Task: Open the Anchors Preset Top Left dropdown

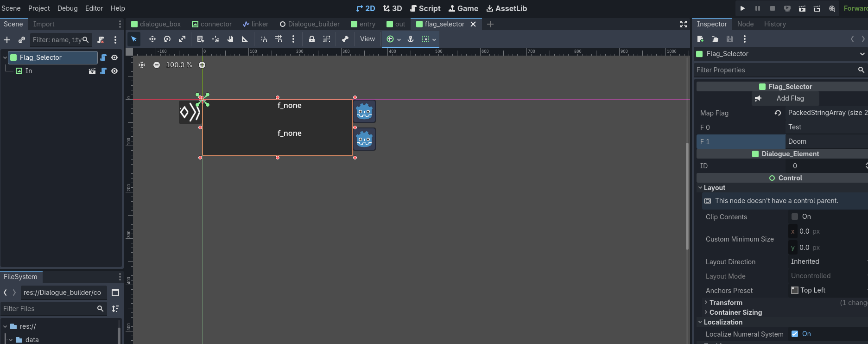Action: click(x=829, y=290)
